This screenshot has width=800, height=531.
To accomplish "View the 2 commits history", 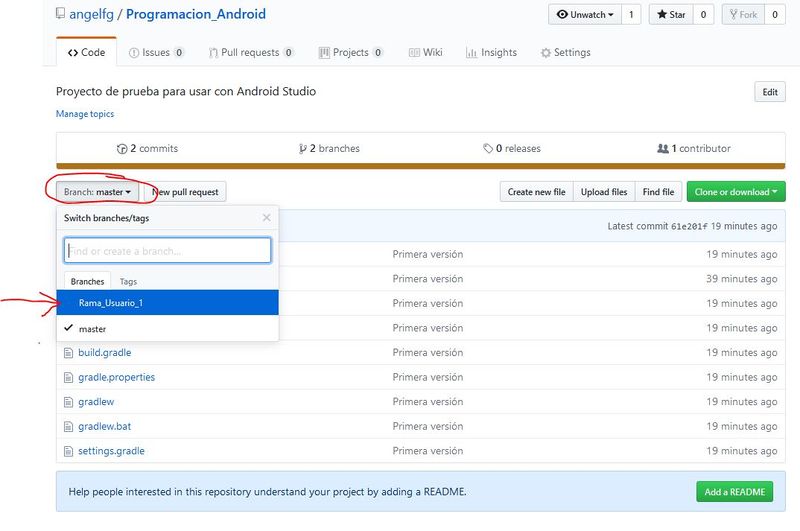I will pyautogui.click(x=147, y=148).
